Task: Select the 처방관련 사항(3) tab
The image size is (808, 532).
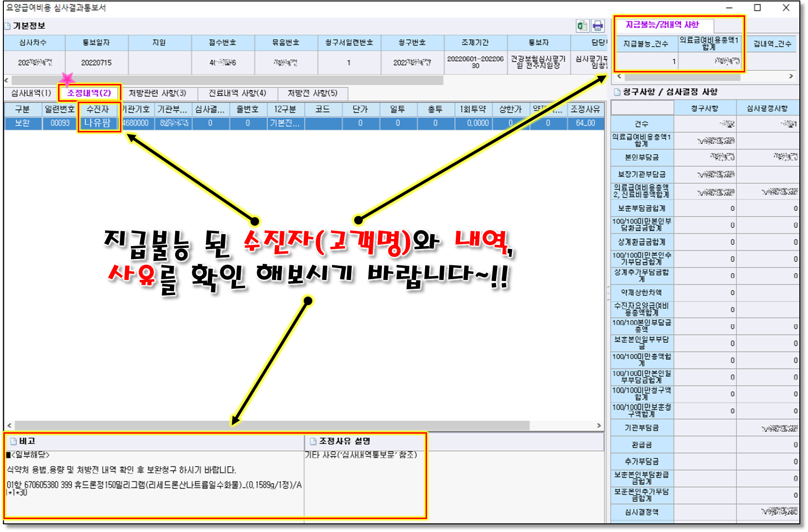Action: point(157,93)
